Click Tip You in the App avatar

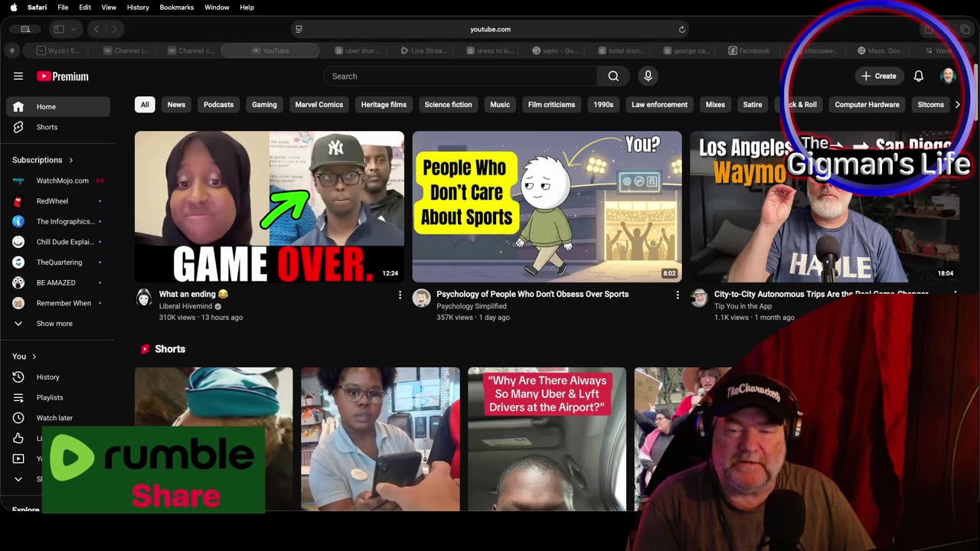click(699, 298)
